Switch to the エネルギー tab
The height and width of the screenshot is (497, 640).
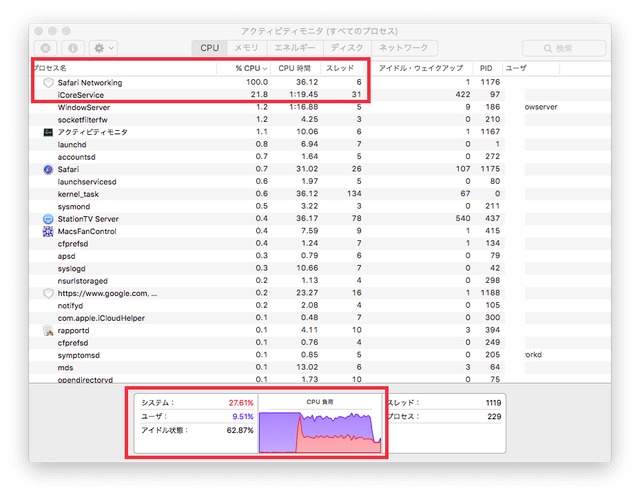tap(295, 48)
